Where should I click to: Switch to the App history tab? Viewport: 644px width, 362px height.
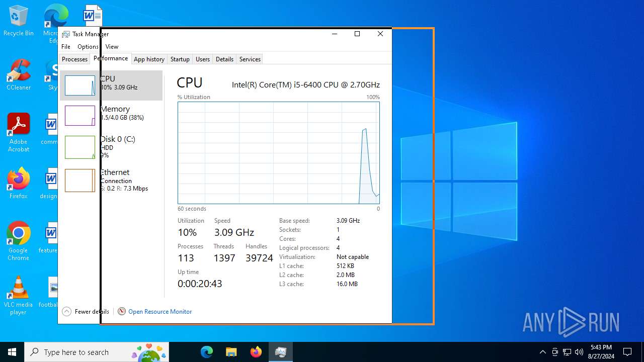(149, 59)
